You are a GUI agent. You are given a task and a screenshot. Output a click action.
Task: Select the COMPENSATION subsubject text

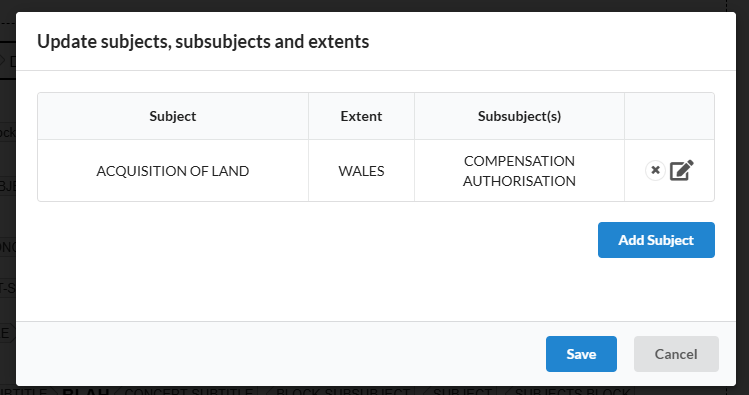tap(519, 161)
